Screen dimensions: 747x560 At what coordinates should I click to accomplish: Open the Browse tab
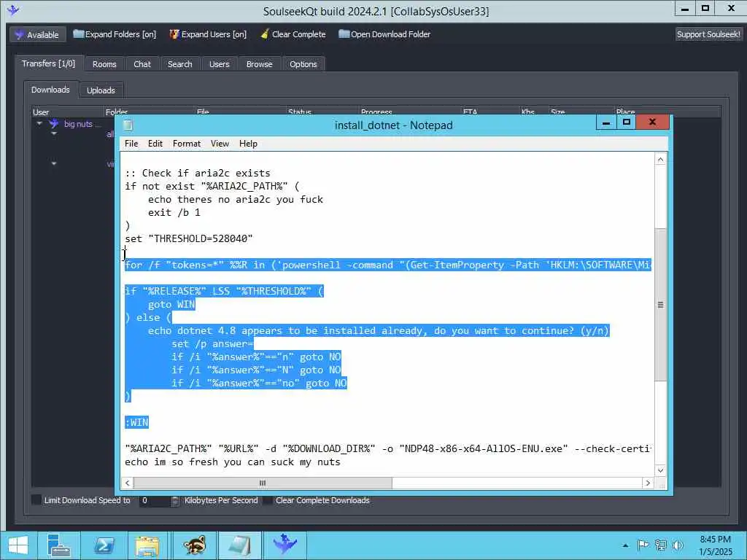click(259, 64)
